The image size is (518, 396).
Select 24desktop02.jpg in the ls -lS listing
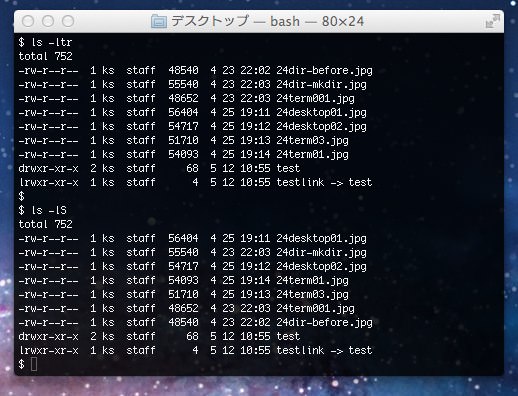click(321, 267)
